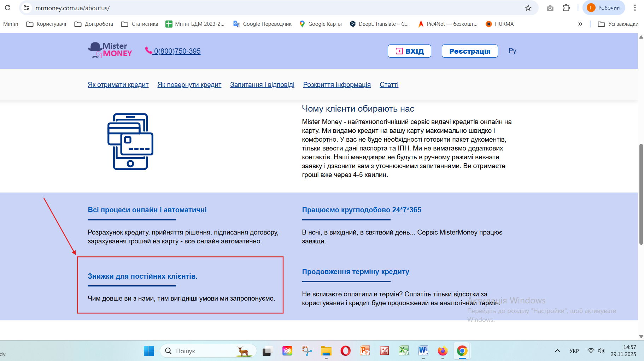Click the Mister Money logo

pos(110,50)
